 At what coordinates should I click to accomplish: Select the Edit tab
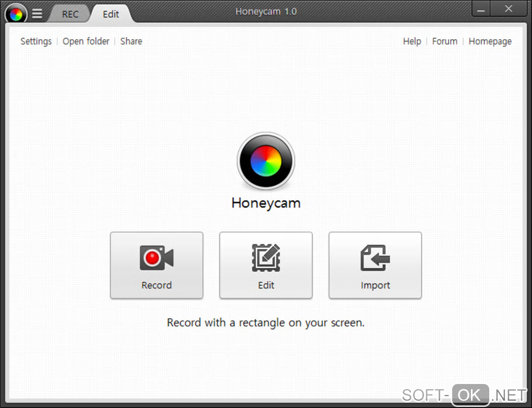click(111, 14)
